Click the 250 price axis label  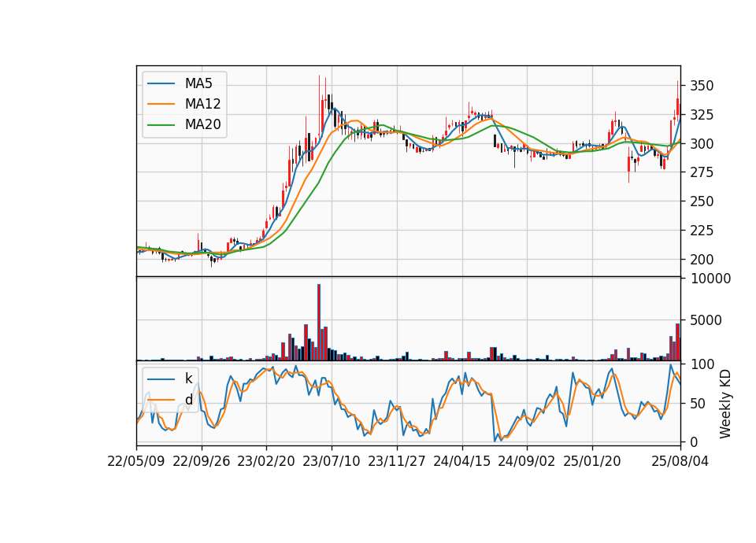pos(702,201)
